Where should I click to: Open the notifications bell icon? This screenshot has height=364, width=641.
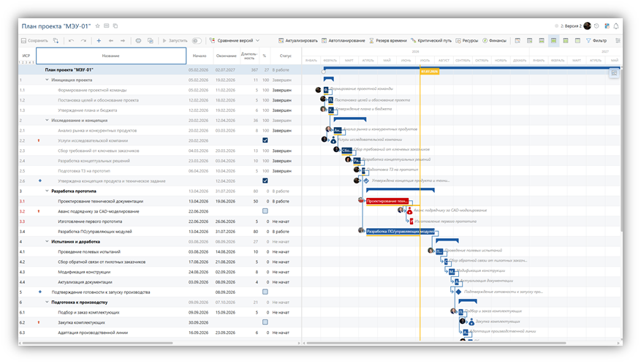tap(616, 26)
